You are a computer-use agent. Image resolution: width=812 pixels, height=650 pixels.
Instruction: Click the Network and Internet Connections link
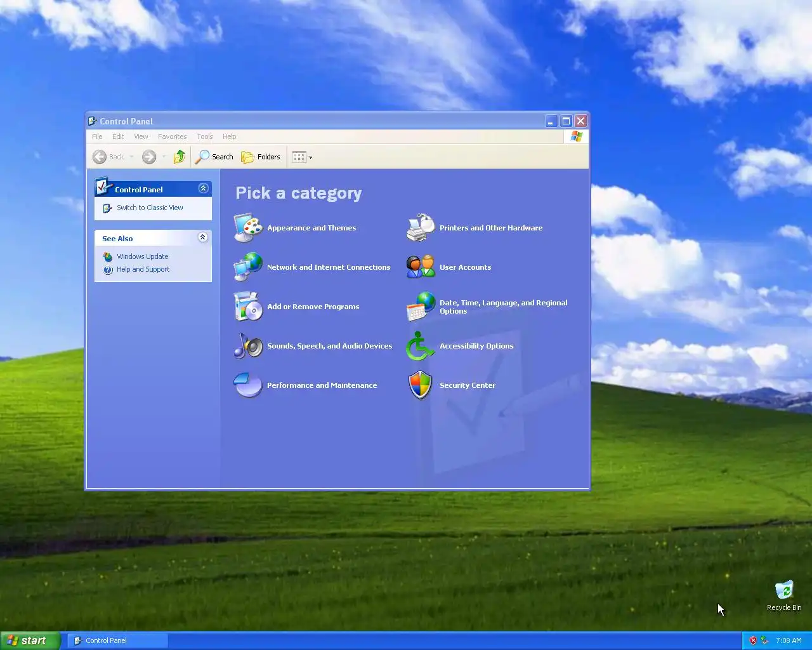(329, 267)
